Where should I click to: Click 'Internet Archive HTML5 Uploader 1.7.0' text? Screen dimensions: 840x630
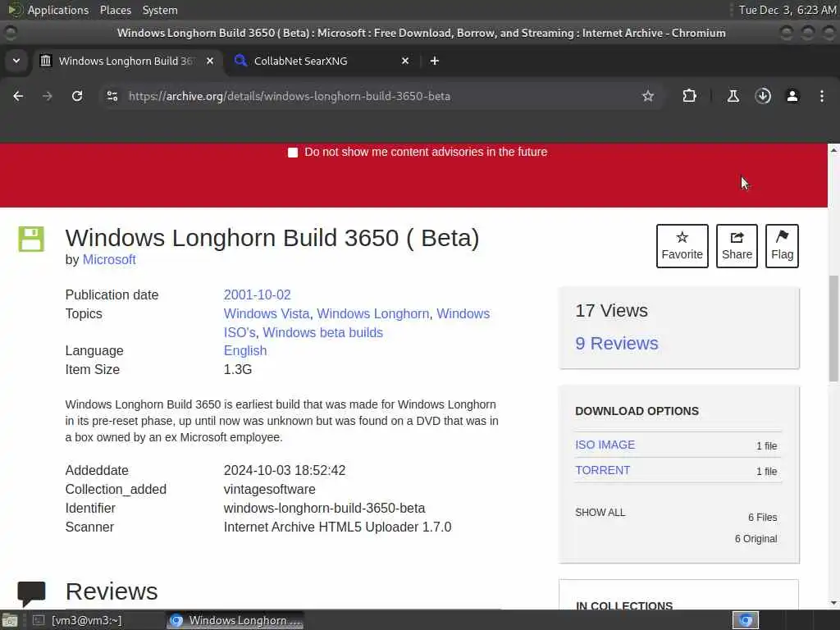[x=337, y=527]
